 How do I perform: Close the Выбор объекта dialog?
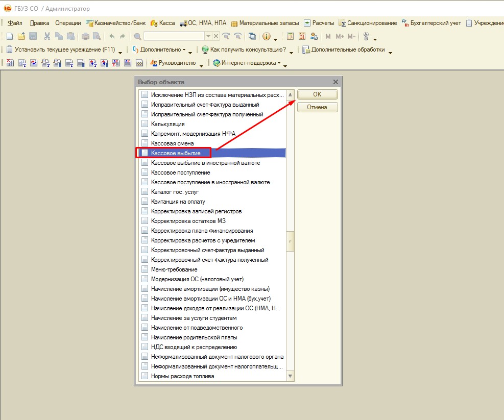[335, 82]
